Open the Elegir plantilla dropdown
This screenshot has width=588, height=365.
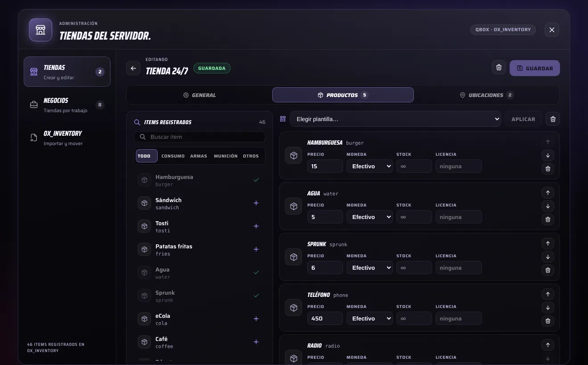pyautogui.click(x=396, y=119)
